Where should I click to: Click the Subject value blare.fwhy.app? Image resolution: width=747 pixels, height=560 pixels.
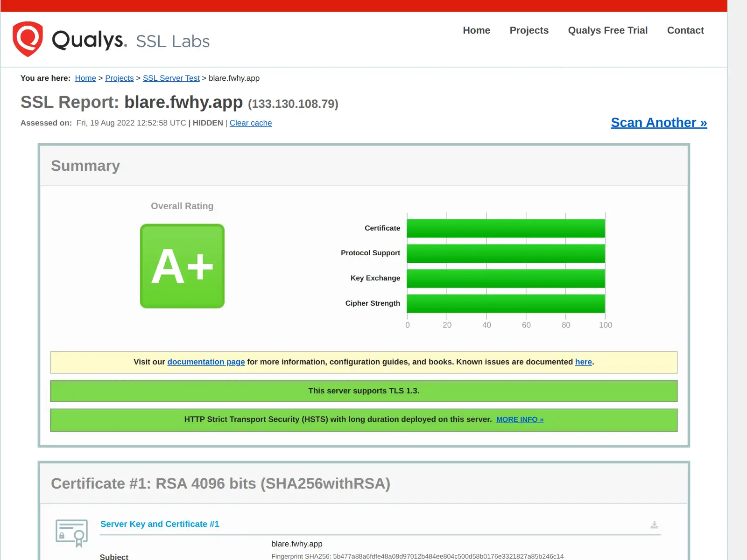pyautogui.click(x=297, y=544)
